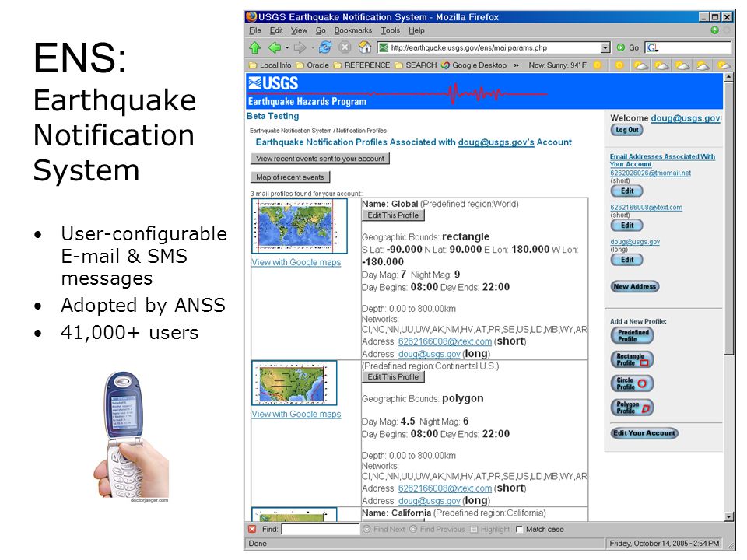The height and width of the screenshot is (560, 747).
Task: Close the Find bar with red X
Action: click(252, 529)
